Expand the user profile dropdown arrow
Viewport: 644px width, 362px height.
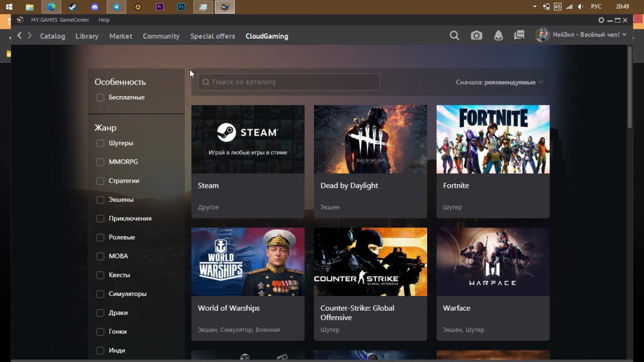pos(624,35)
